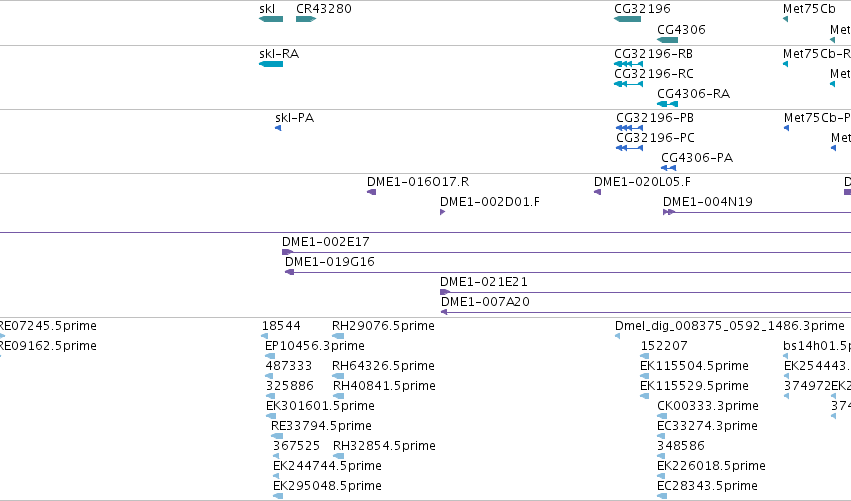Select the CG32196-PC coding sequence glyph
Image resolution: width=851 pixels, height=501 pixels.
(630, 148)
